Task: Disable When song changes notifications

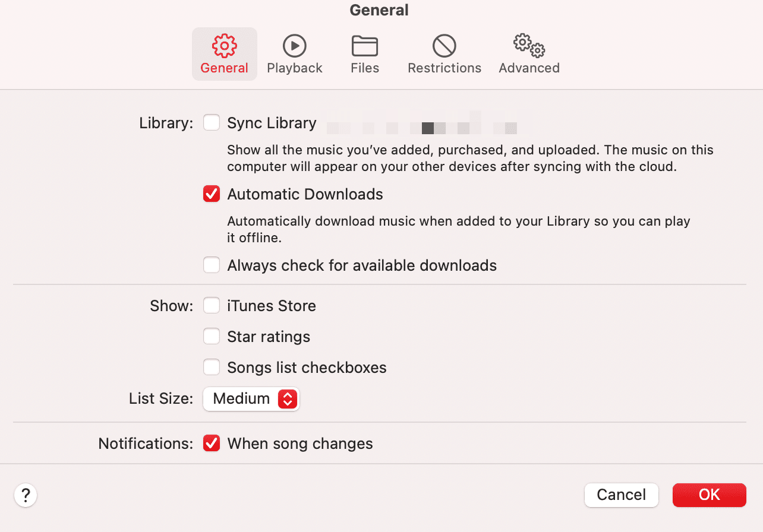Action: tap(212, 444)
